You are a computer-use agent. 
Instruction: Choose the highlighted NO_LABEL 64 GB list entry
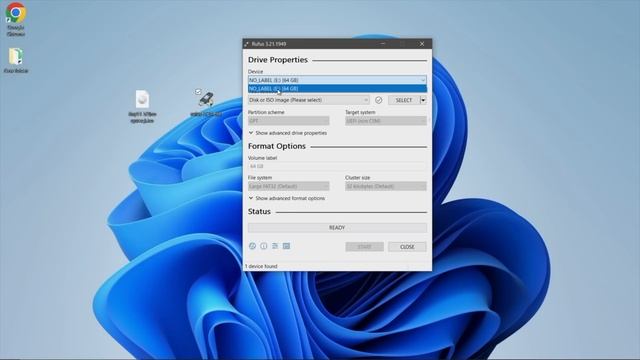coord(337,89)
